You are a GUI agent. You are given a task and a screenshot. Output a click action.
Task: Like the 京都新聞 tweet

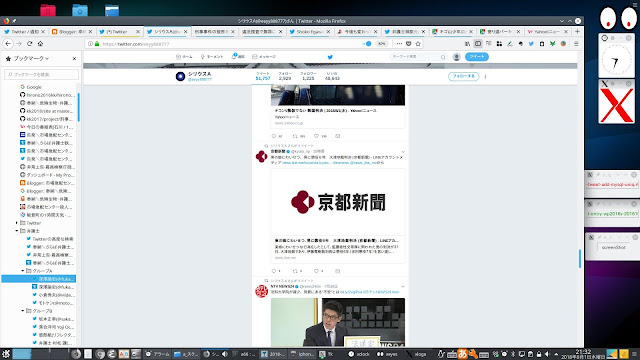point(316,271)
